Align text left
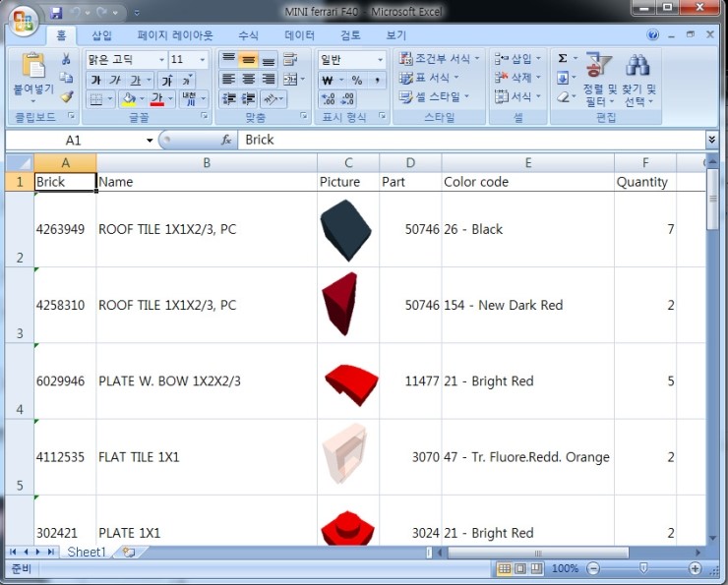This screenshot has height=585, width=728. click(x=228, y=80)
